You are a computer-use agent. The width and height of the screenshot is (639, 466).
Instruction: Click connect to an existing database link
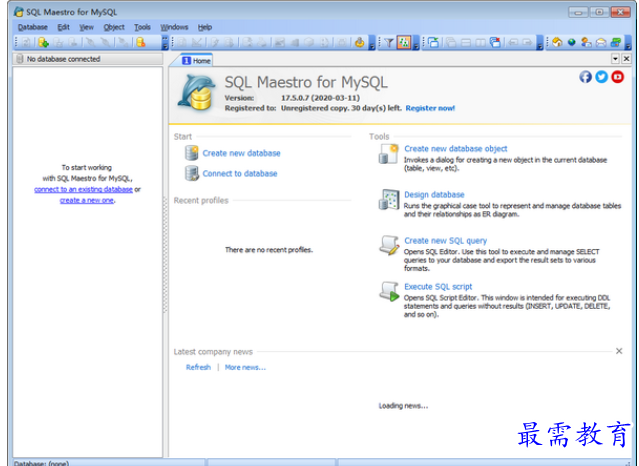83,189
